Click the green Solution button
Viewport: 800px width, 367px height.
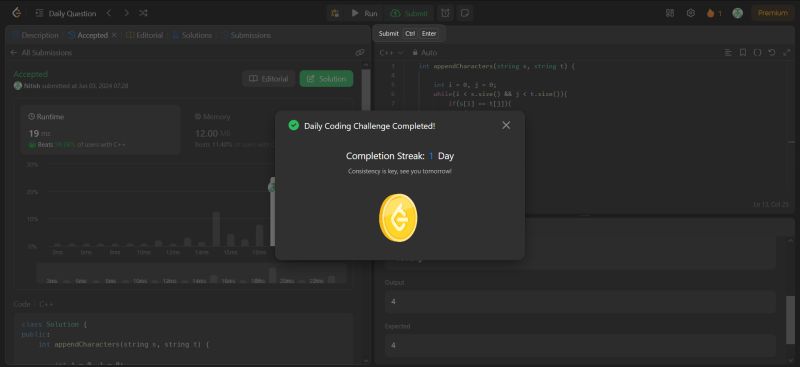click(x=327, y=79)
